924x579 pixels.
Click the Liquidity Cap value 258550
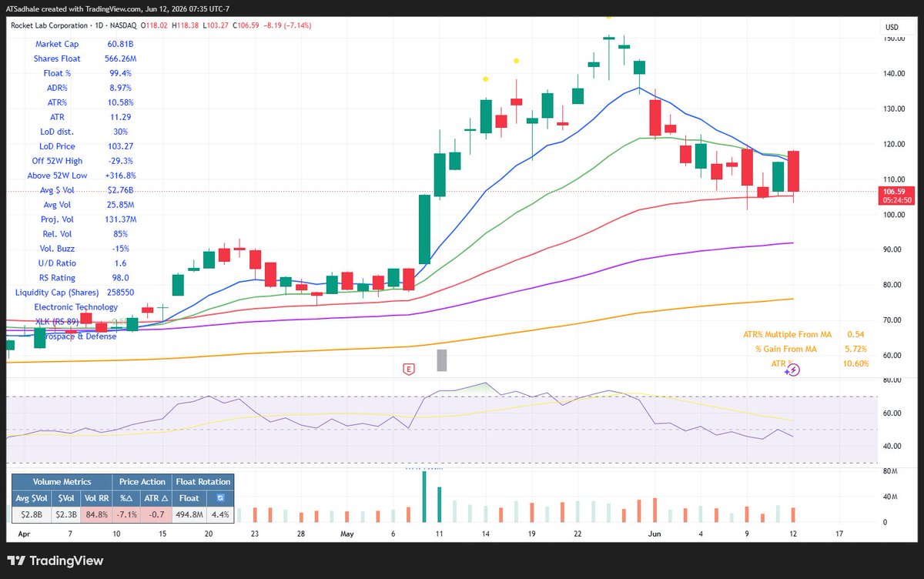pos(120,293)
